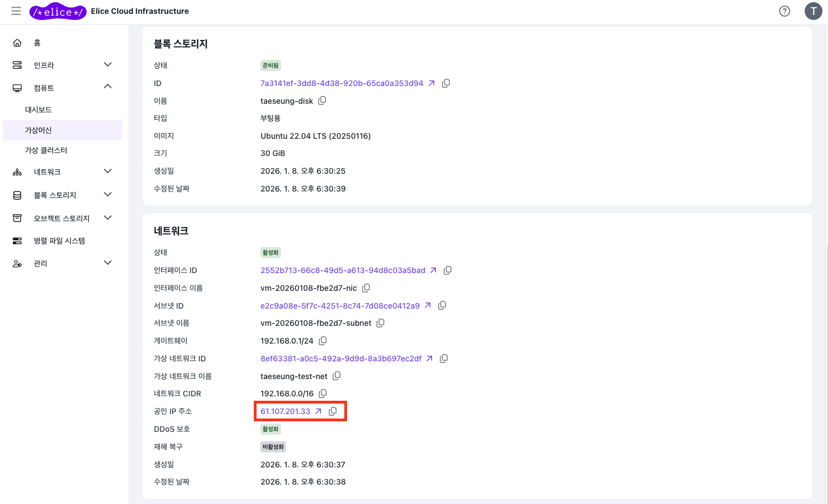Image resolution: width=828 pixels, height=504 pixels.
Task: Copy the network CIDR 192.168.0.0/16
Action: (323, 394)
